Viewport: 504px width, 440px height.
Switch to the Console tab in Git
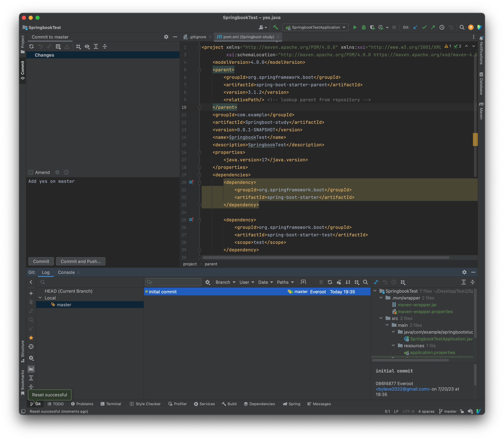click(x=66, y=272)
